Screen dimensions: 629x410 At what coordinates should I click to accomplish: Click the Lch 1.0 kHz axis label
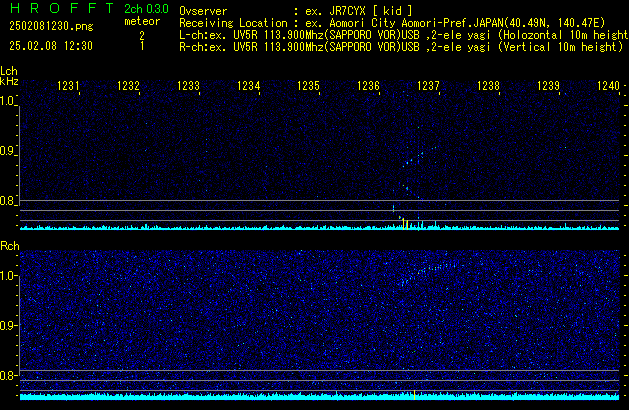coord(7,101)
